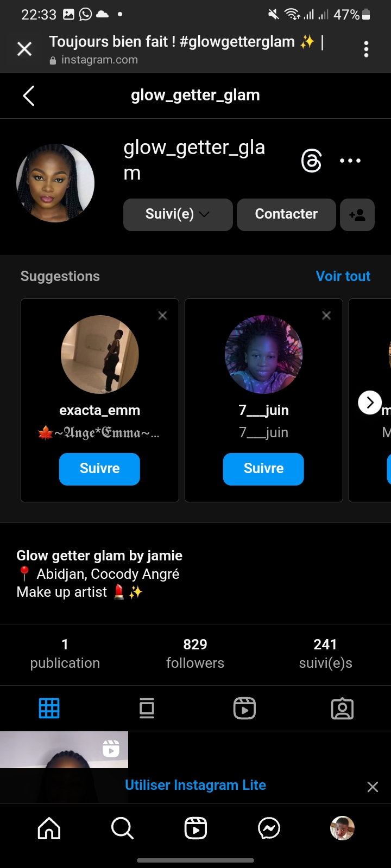Open Voir tout suggestions link

click(x=343, y=276)
